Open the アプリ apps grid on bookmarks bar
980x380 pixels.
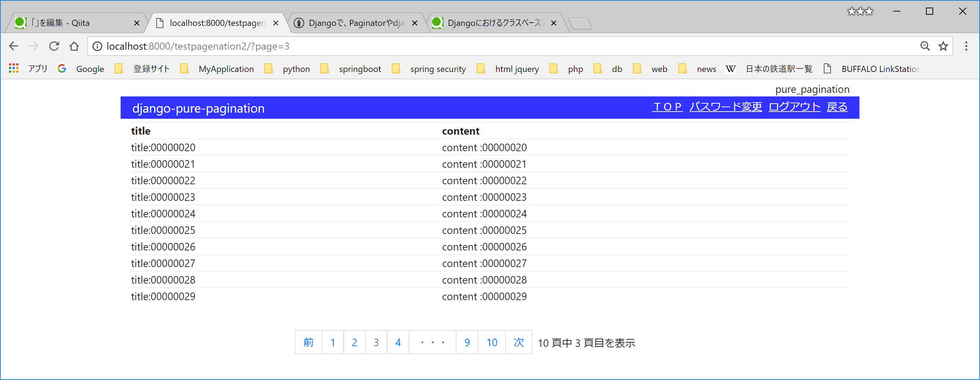click(13, 68)
